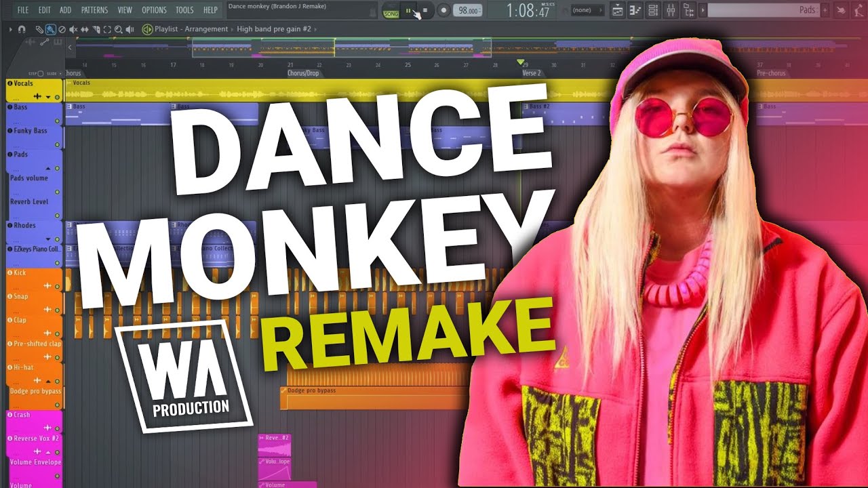Click the round Playlist icon
The height and width of the screenshot is (488, 868).
pyautogui.click(x=147, y=30)
